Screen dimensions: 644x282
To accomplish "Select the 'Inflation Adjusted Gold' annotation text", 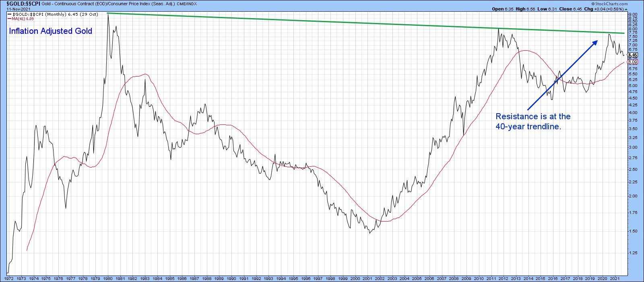I will (50, 31).
